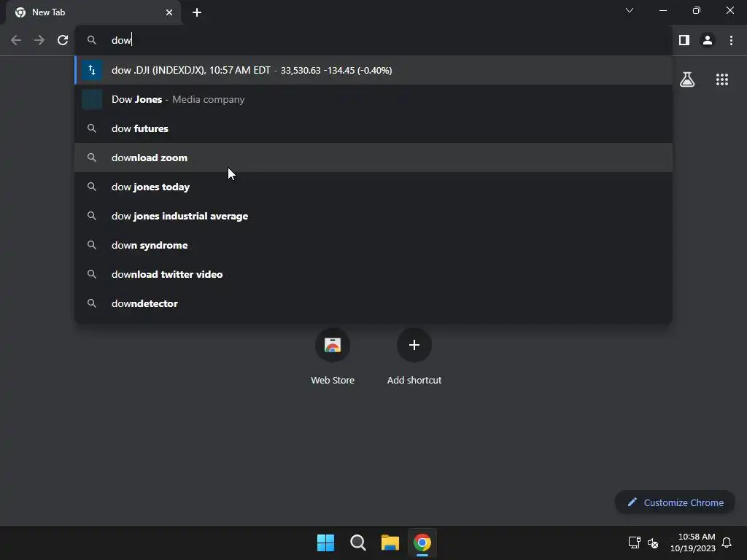
Task: Click the stock arrows icon for .DJI
Action: [x=92, y=70]
